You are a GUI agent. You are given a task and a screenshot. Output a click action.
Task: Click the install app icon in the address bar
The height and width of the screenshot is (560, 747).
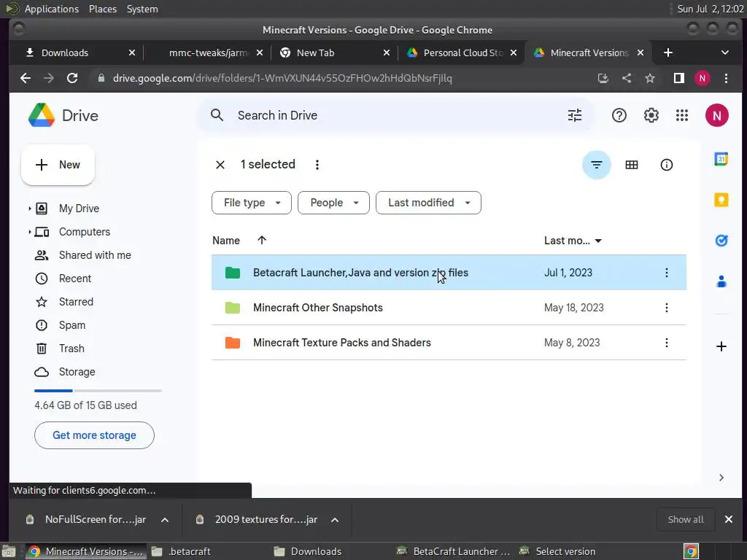[603, 78]
